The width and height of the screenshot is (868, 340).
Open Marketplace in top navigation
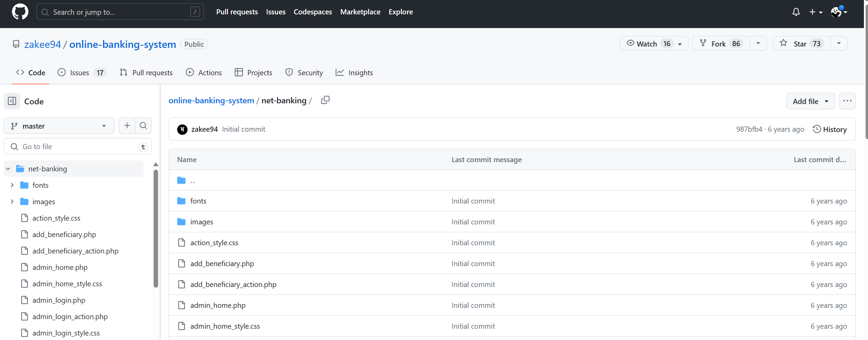pyautogui.click(x=360, y=12)
